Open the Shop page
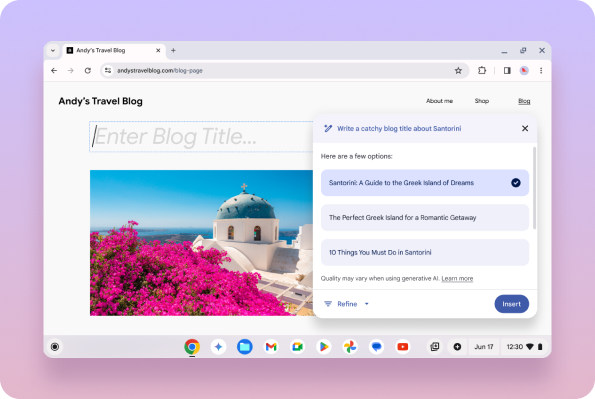This screenshot has height=399, width=595. (482, 101)
